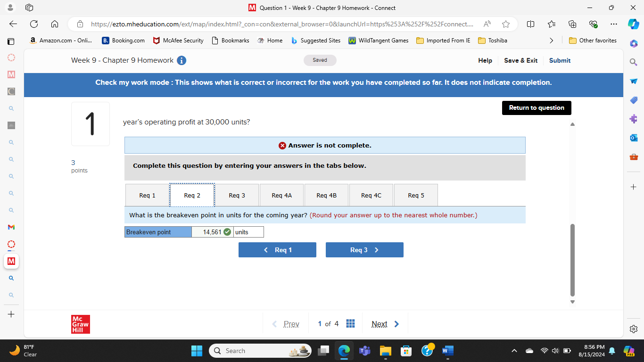Open the Req 3 tab
This screenshot has height=362, width=644.
tap(237, 195)
